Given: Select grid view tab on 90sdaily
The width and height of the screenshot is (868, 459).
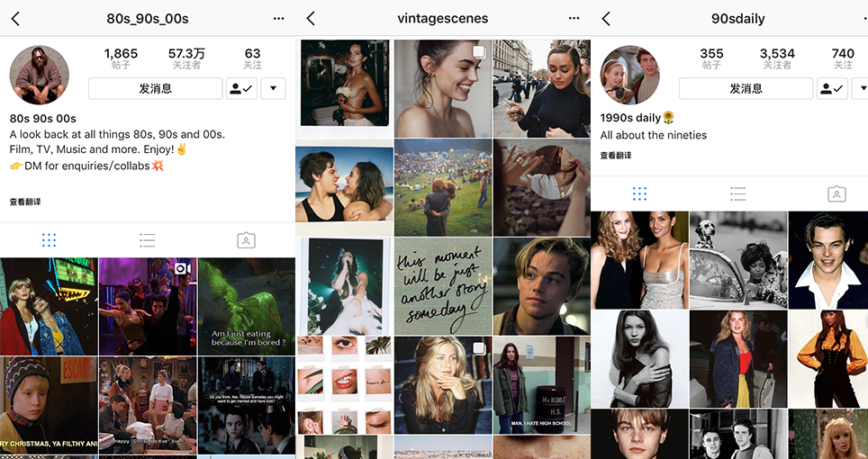Looking at the screenshot, I should [639, 193].
